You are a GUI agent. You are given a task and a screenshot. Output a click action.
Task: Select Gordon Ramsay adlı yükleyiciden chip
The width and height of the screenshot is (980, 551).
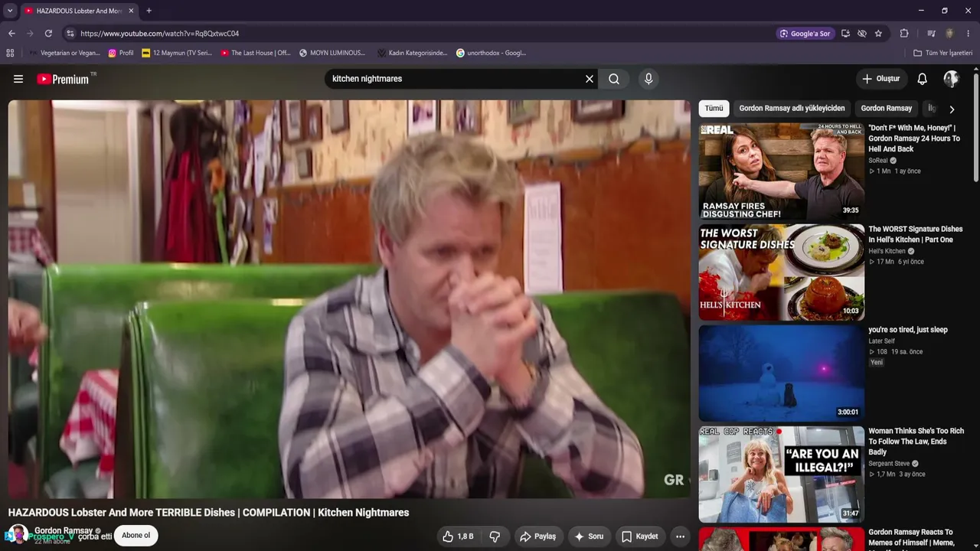(792, 109)
